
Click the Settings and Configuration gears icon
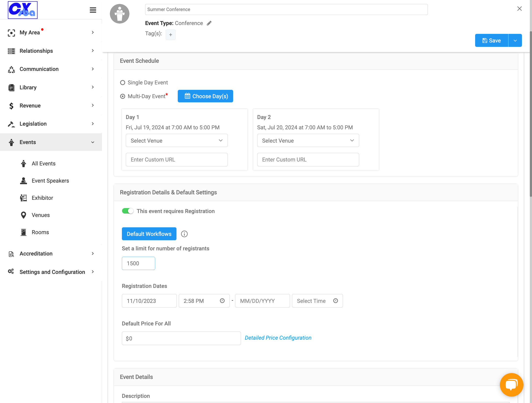pos(11,271)
